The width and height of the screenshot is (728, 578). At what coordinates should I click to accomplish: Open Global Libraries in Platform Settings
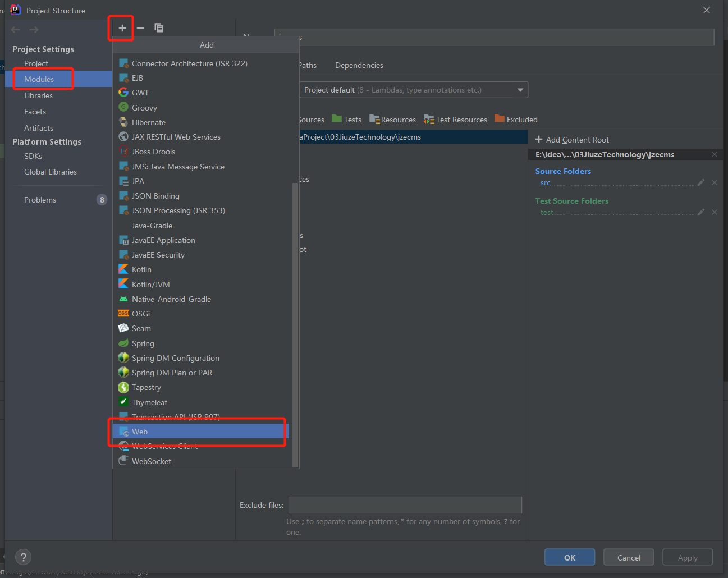59,172
